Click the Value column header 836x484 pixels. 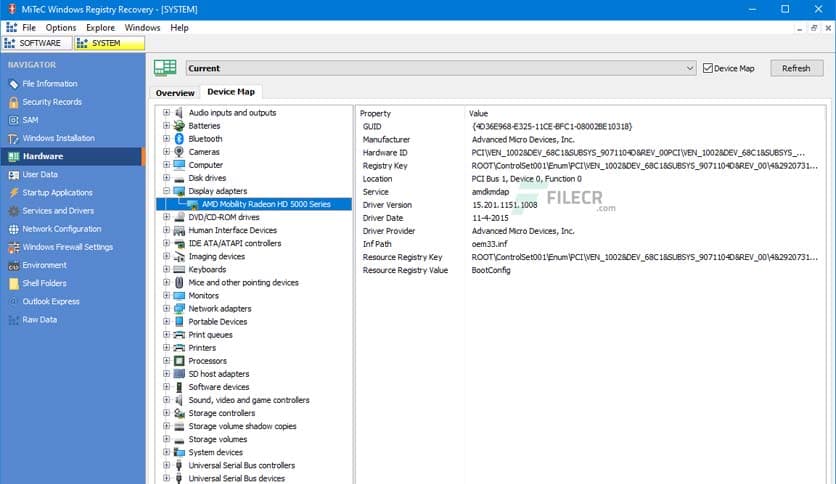point(478,113)
